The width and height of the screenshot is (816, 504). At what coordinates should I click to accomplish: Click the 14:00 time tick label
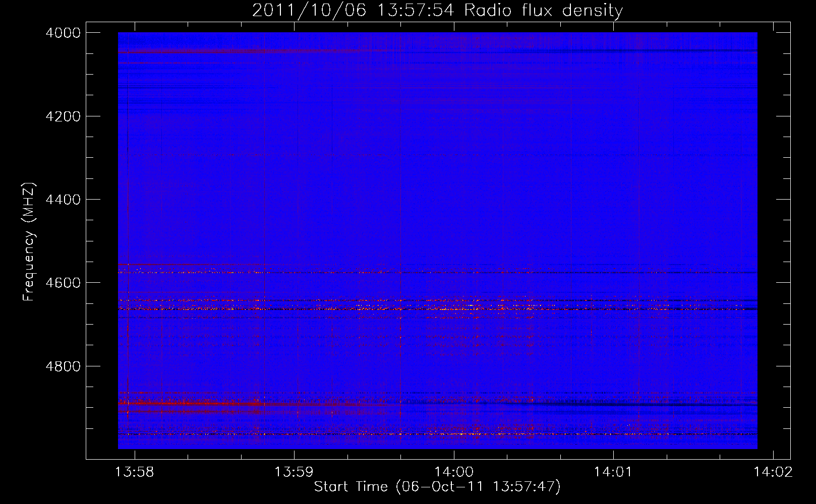[454, 472]
